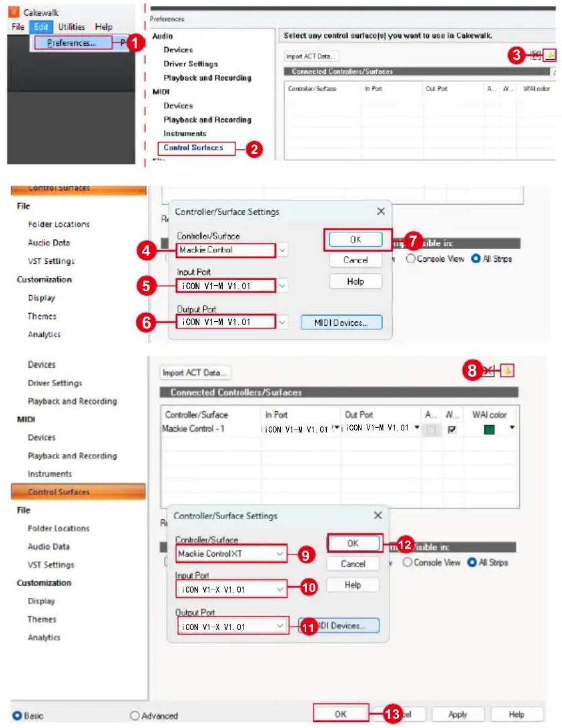Click delete X icon in the empty-table Preferences panel
The height and width of the screenshot is (728, 562).
(536, 55)
